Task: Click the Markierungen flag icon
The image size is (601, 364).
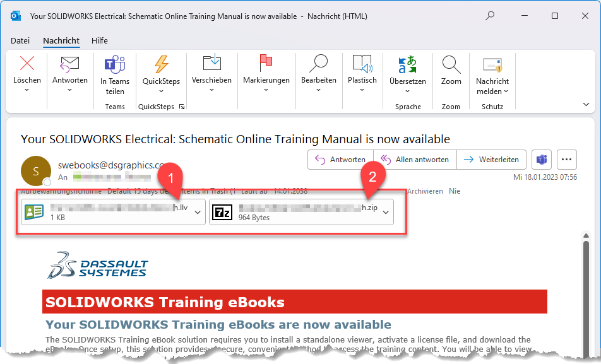Action: pos(266,63)
